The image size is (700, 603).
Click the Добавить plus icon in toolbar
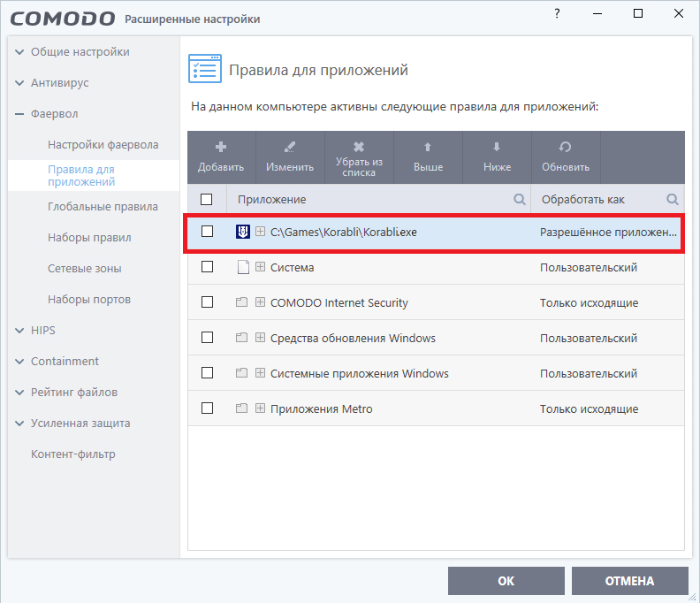click(x=221, y=147)
